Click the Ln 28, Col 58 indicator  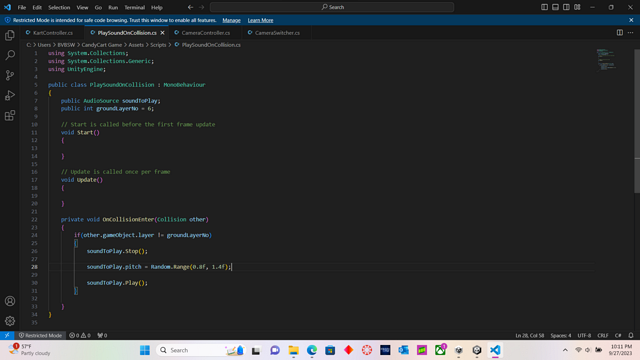[x=529, y=335]
